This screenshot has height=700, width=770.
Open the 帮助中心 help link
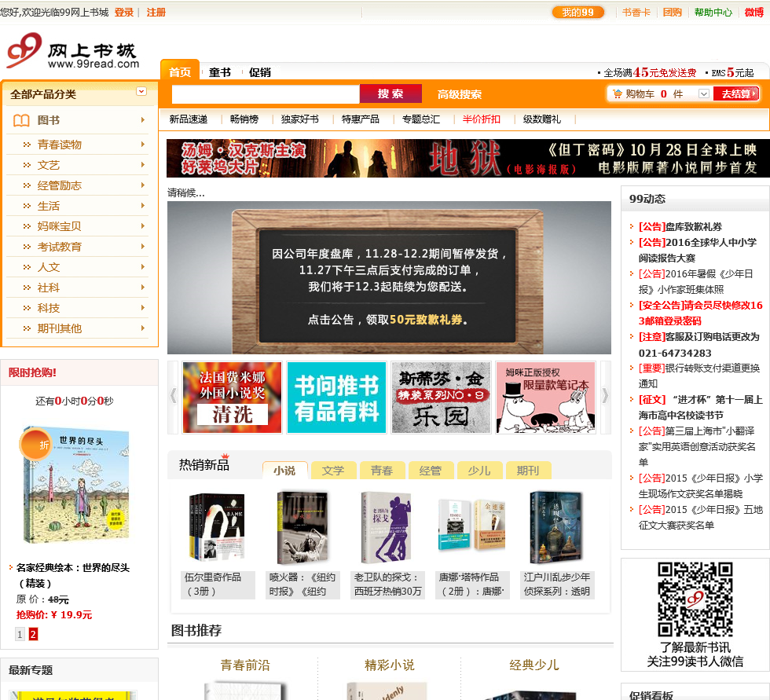tap(713, 13)
